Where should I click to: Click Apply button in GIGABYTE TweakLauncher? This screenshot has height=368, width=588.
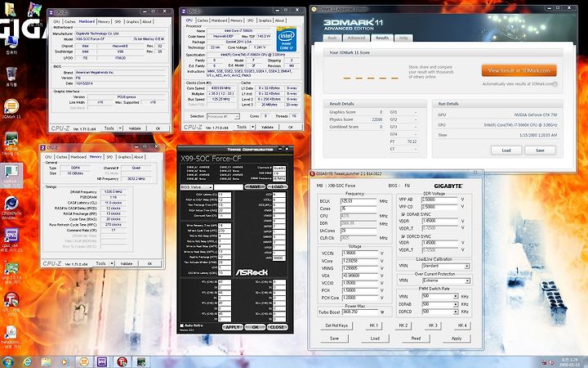pyautogui.click(x=457, y=339)
